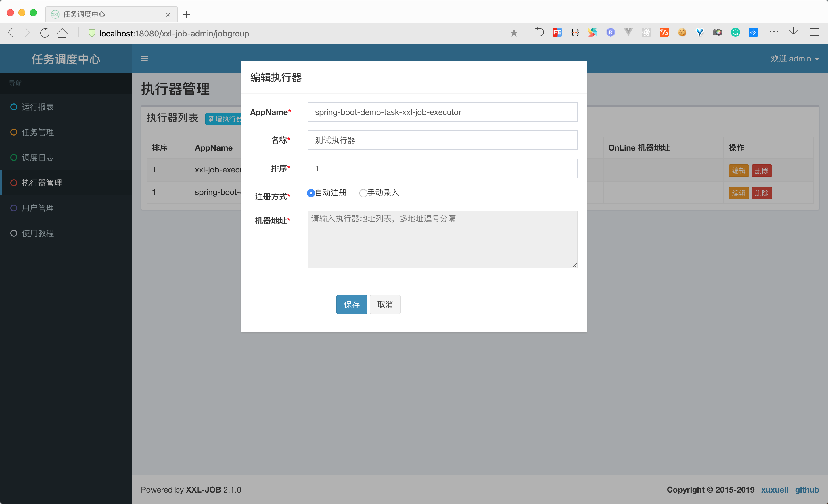828x504 pixels.
Task: Open the blue Y funnel extension icon
Action: tap(700, 32)
